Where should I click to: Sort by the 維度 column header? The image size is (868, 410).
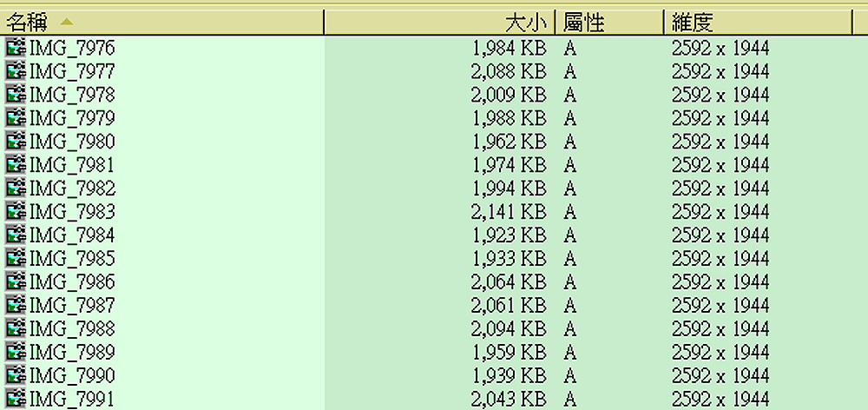(x=758, y=23)
